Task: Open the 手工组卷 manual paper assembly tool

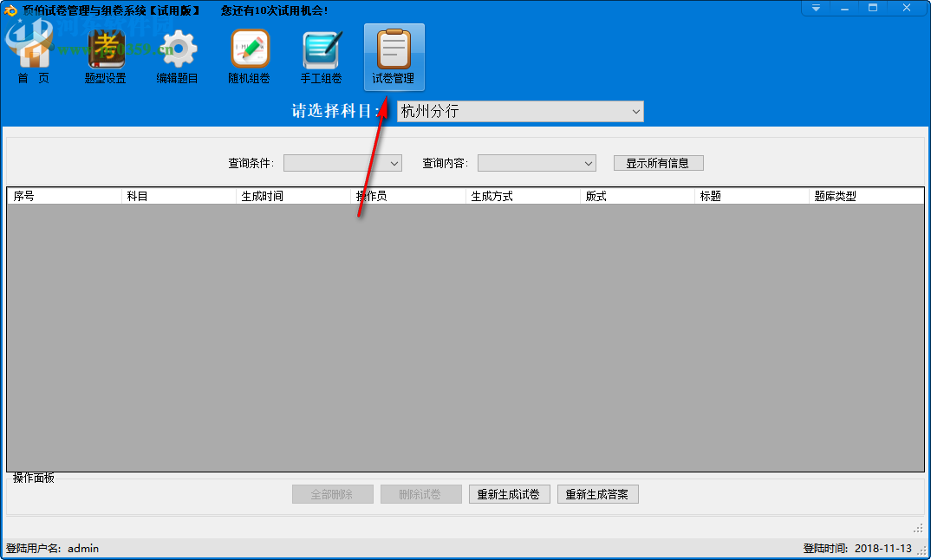Action: [321, 52]
